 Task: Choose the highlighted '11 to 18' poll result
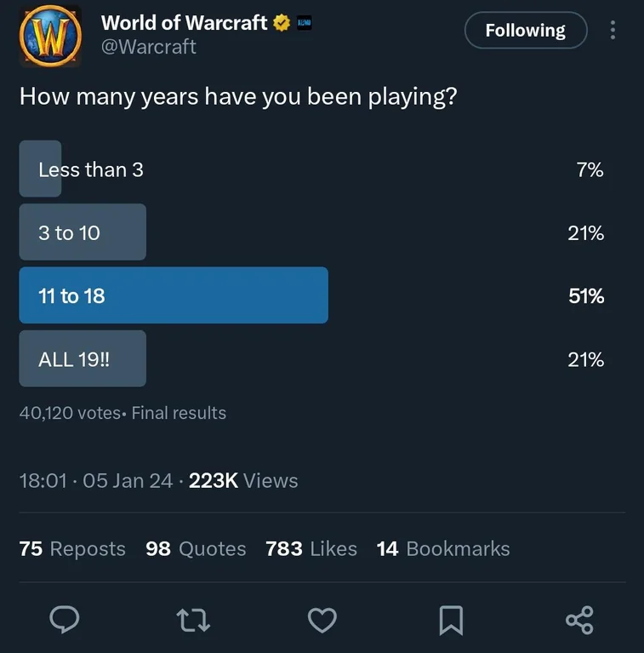pos(311,295)
